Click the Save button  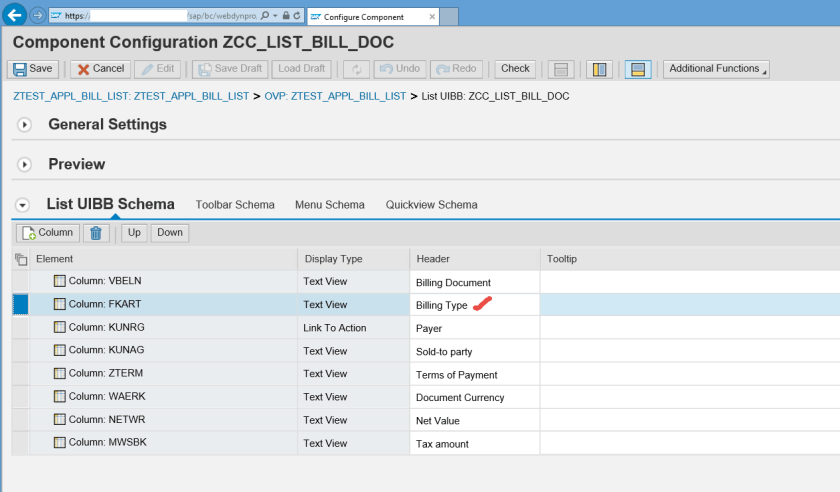pyautogui.click(x=33, y=69)
